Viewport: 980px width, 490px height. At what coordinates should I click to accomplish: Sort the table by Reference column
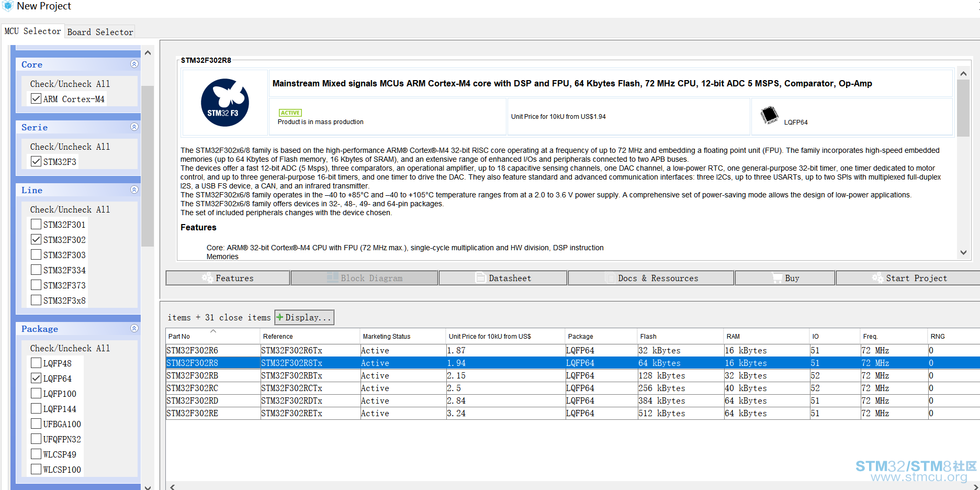coord(310,336)
